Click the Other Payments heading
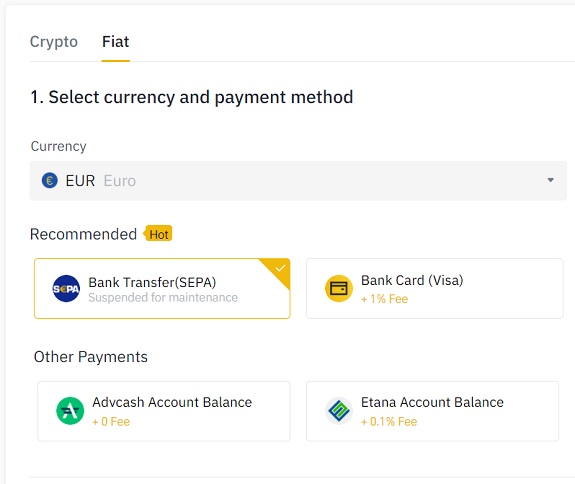The width and height of the screenshot is (575, 484). [91, 357]
